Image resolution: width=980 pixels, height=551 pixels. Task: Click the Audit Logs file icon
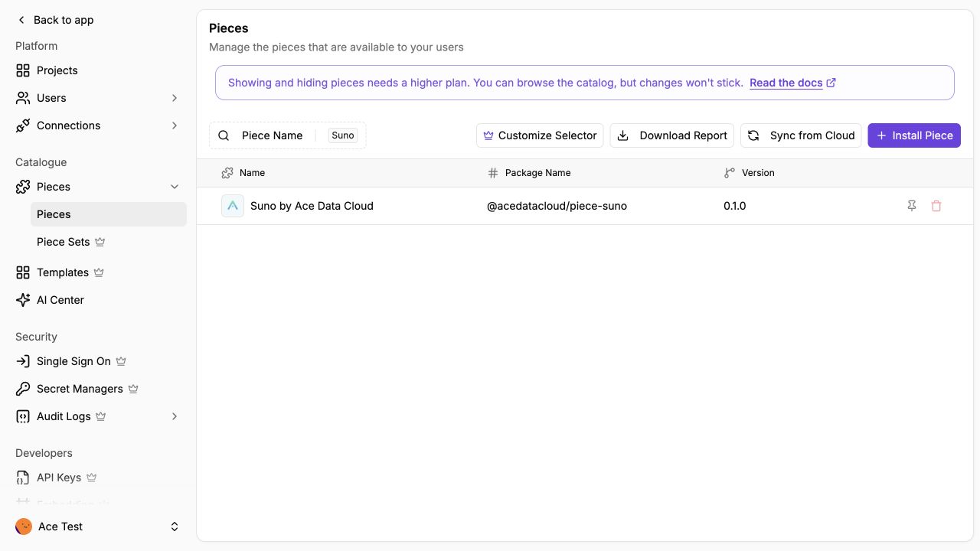[x=23, y=416]
